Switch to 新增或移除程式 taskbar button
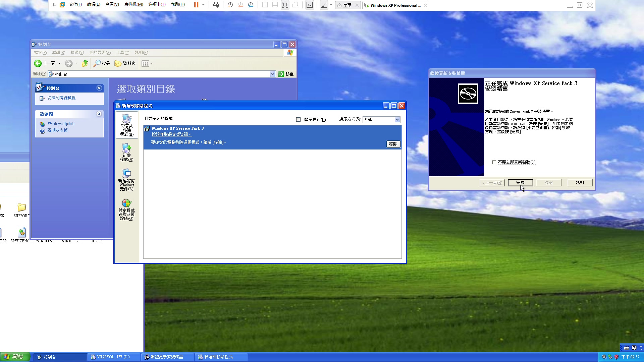Viewport: 644px width, 362px height. click(x=221, y=357)
